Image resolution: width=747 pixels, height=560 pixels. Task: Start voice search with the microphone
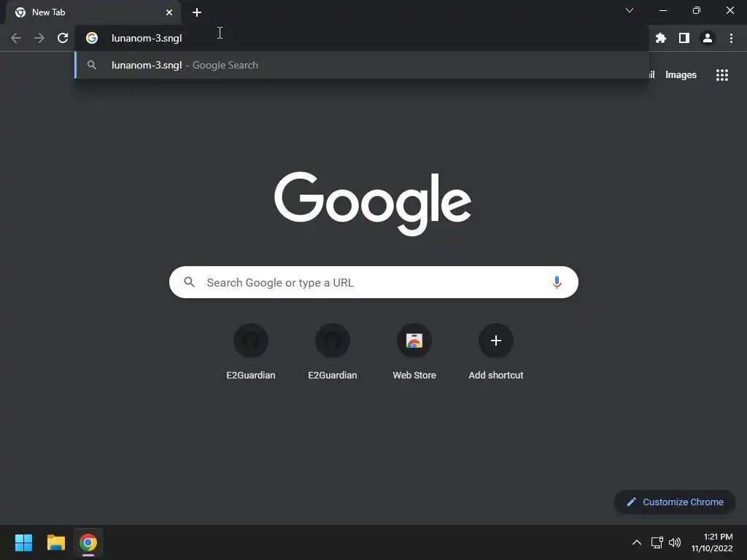(557, 282)
